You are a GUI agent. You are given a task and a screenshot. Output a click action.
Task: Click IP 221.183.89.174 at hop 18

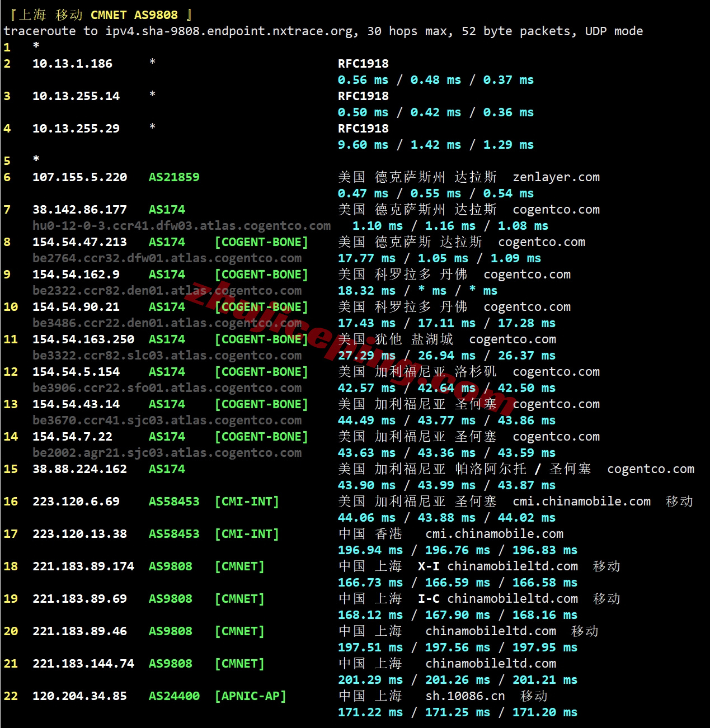click(83, 566)
